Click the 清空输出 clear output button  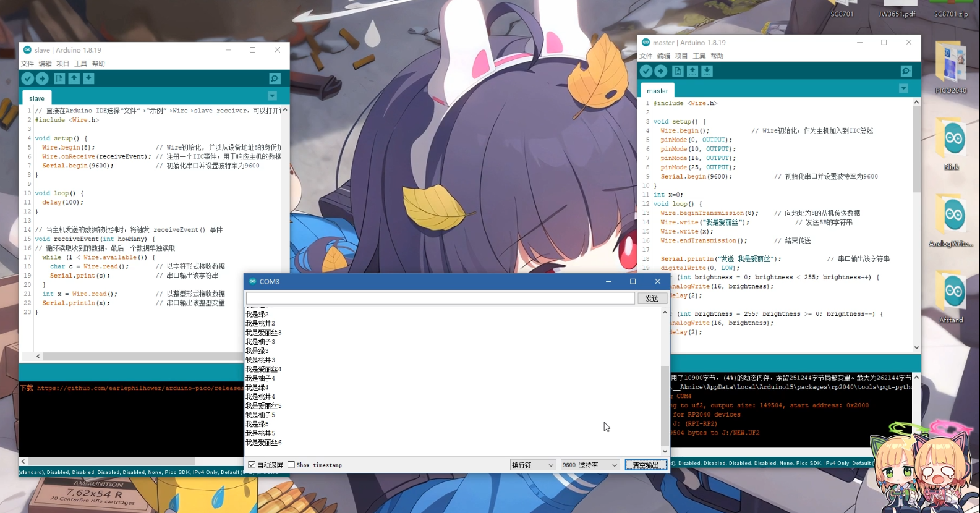[x=646, y=465]
